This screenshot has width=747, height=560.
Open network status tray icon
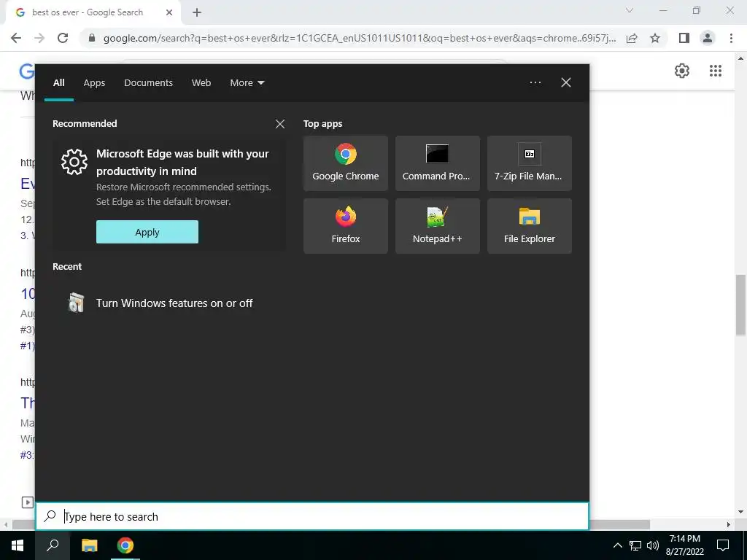point(635,545)
